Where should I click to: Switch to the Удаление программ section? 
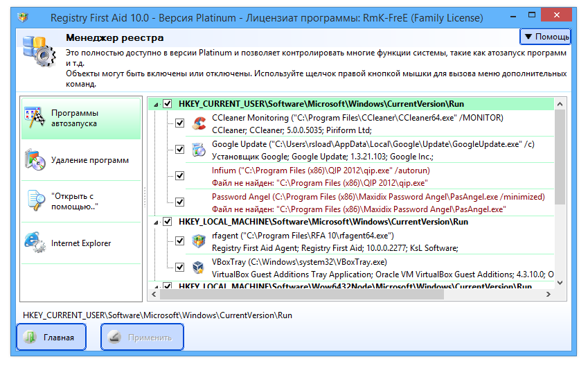coord(81,160)
